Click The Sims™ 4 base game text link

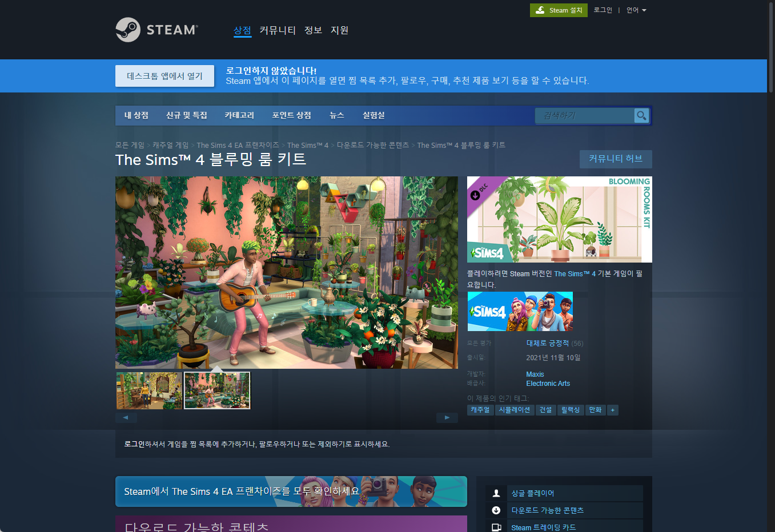point(575,274)
